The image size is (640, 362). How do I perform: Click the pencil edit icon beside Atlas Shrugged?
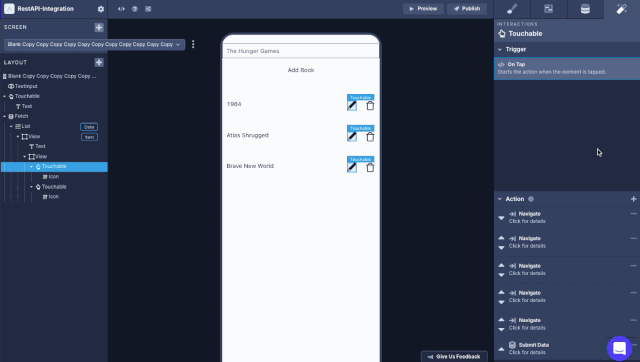(352, 137)
